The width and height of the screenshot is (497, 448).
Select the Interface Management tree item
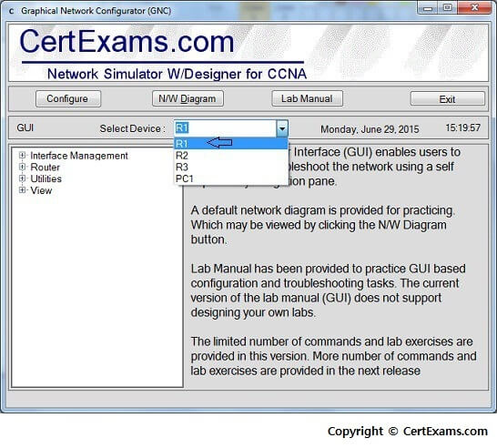[x=79, y=156]
